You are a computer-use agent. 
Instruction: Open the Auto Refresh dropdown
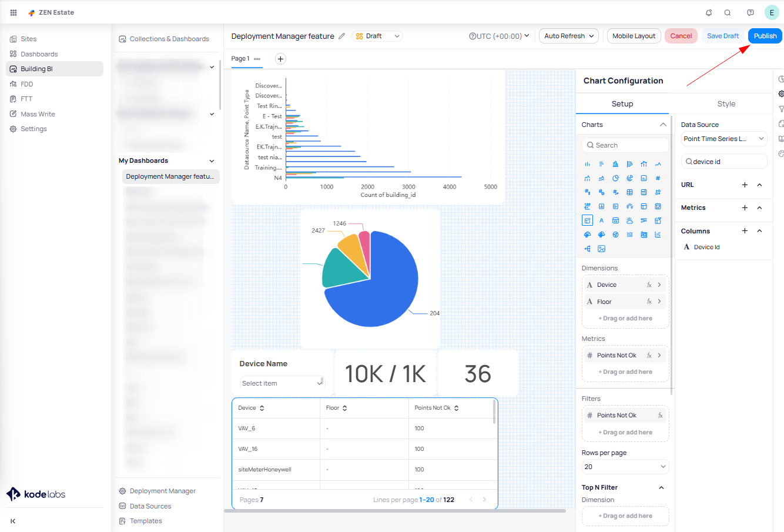point(568,36)
